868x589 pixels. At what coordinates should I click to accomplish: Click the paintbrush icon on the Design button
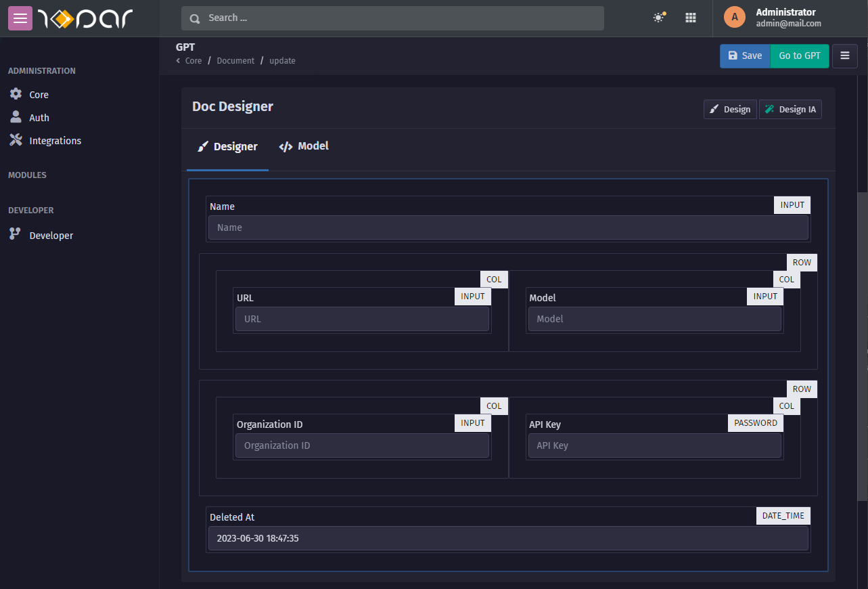(715, 108)
